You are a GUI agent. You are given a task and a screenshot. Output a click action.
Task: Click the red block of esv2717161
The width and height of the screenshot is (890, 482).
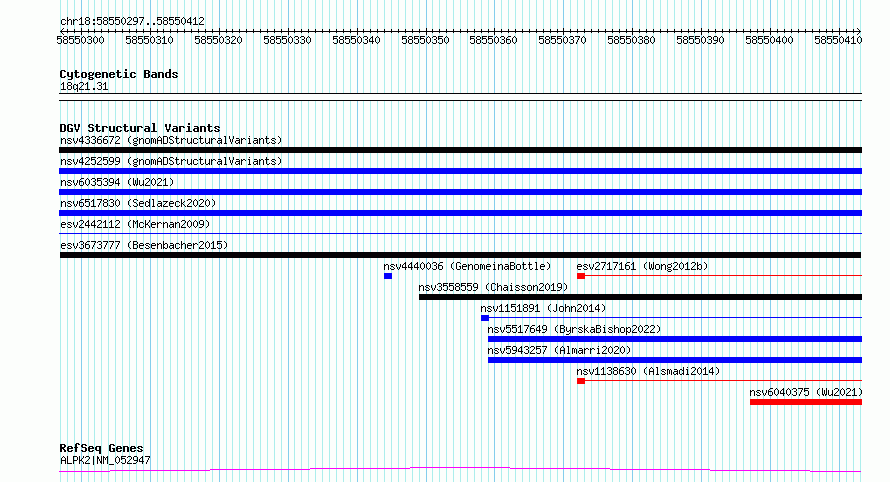[581, 276]
